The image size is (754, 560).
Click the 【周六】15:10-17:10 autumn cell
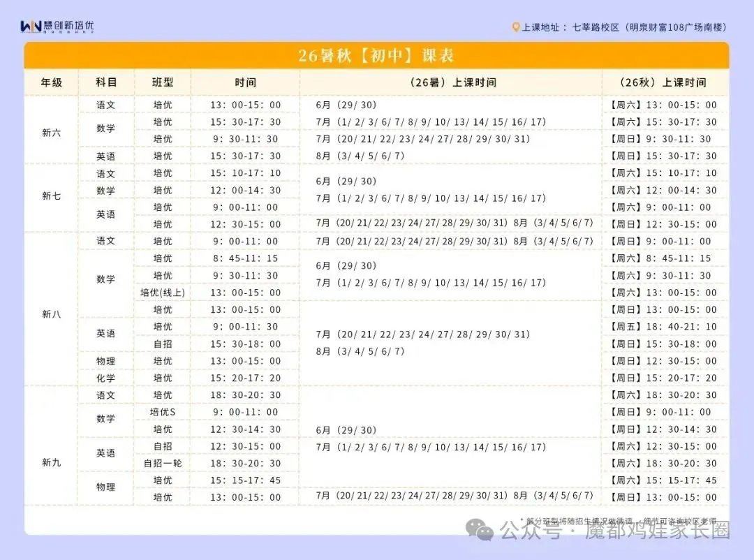coord(665,173)
